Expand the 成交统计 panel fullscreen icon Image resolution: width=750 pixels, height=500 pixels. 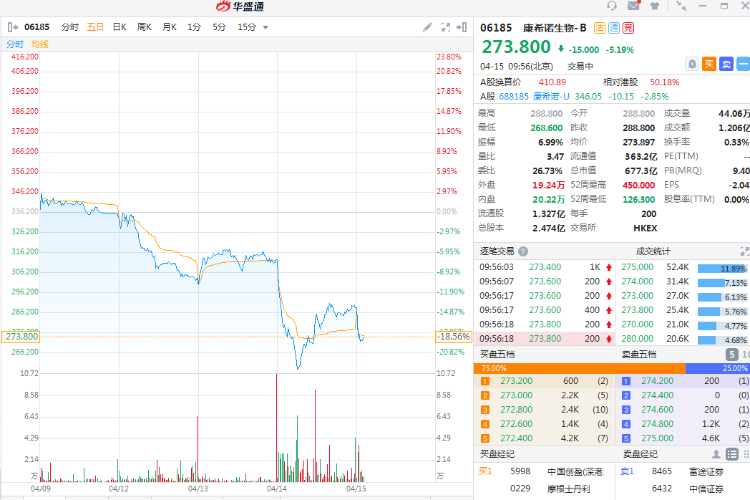click(x=744, y=251)
